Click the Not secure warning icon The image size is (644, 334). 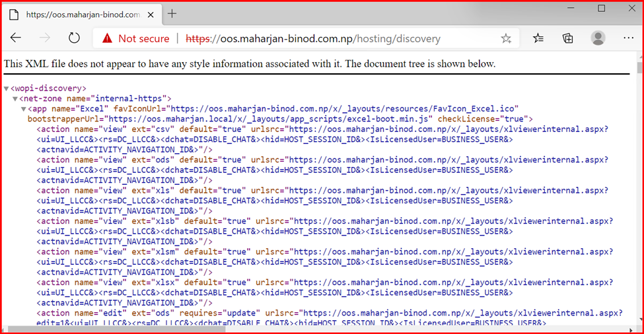pyautogui.click(x=107, y=39)
